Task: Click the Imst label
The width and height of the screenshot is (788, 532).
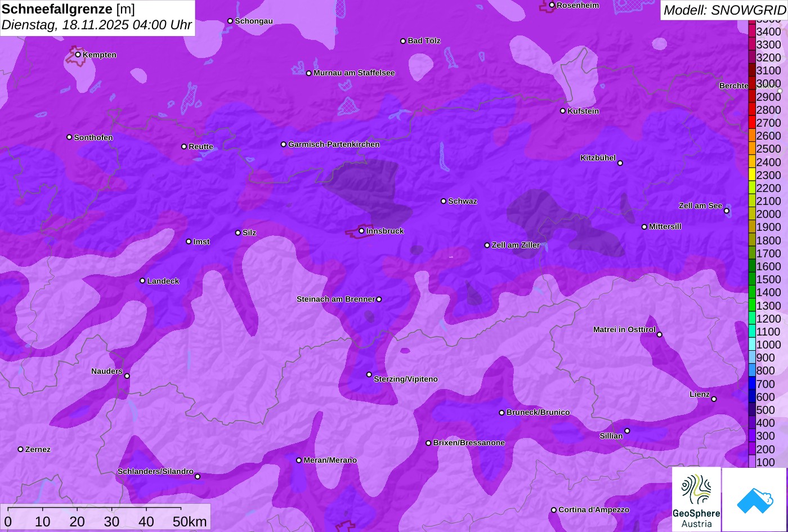Action: tap(202, 242)
